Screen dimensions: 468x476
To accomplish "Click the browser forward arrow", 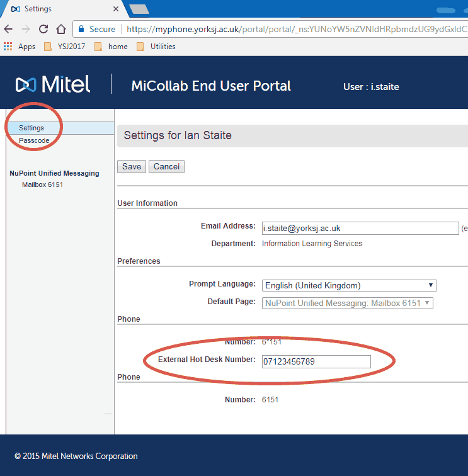I will click(x=26, y=29).
